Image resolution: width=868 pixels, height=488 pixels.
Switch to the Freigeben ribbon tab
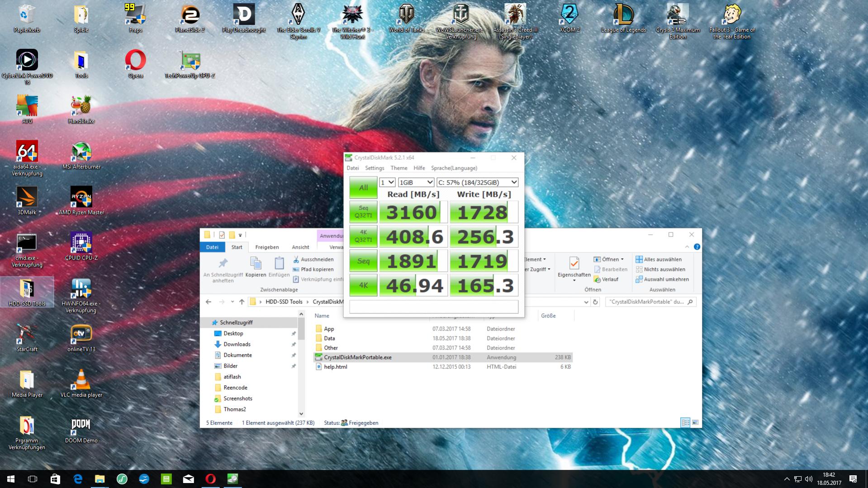pos(267,247)
